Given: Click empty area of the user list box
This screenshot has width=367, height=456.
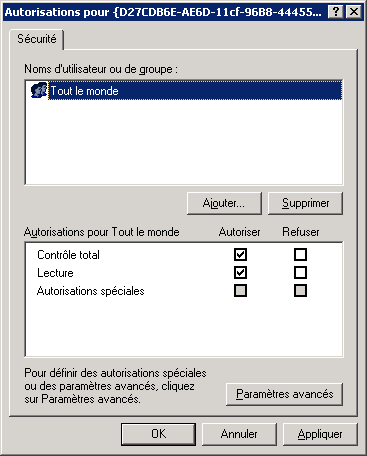Looking at the screenshot, I should click(184, 142).
